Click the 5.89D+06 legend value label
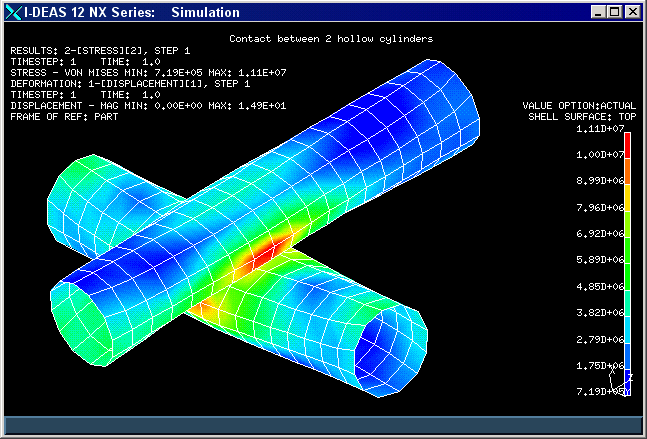The image size is (647, 439). pos(601,260)
